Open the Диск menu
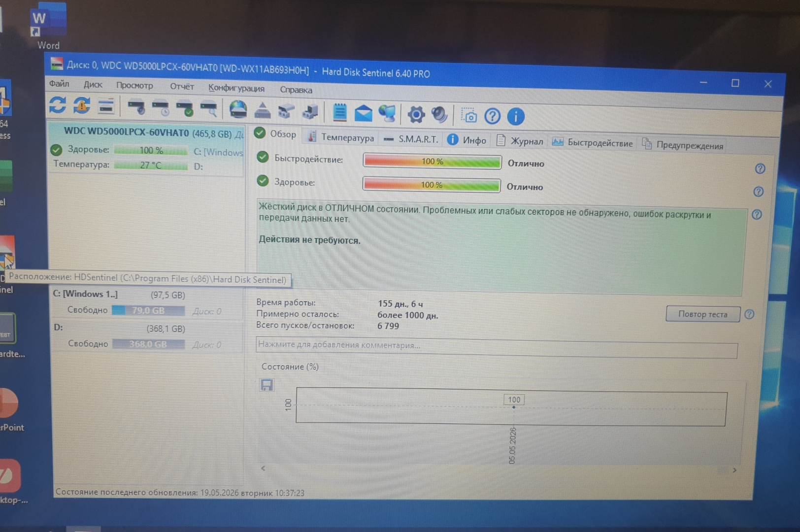Viewport: 800px width, 532px height. (x=93, y=85)
